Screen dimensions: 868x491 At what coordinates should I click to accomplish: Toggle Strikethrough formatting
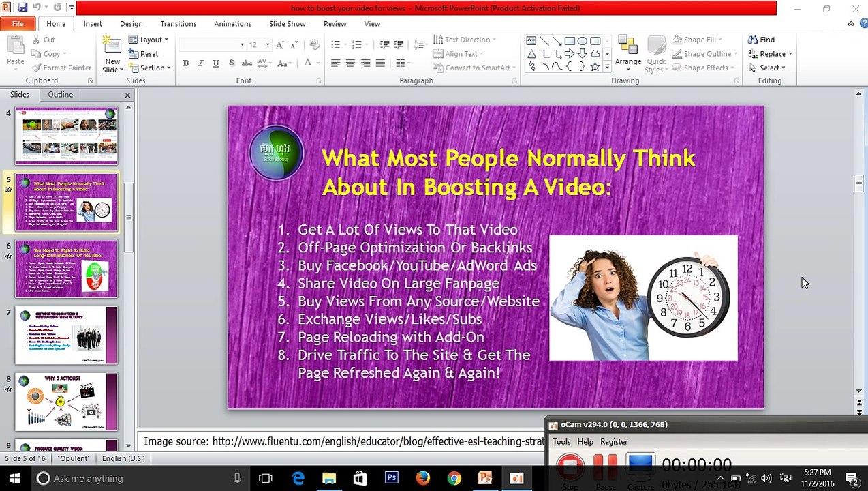(x=247, y=63)
